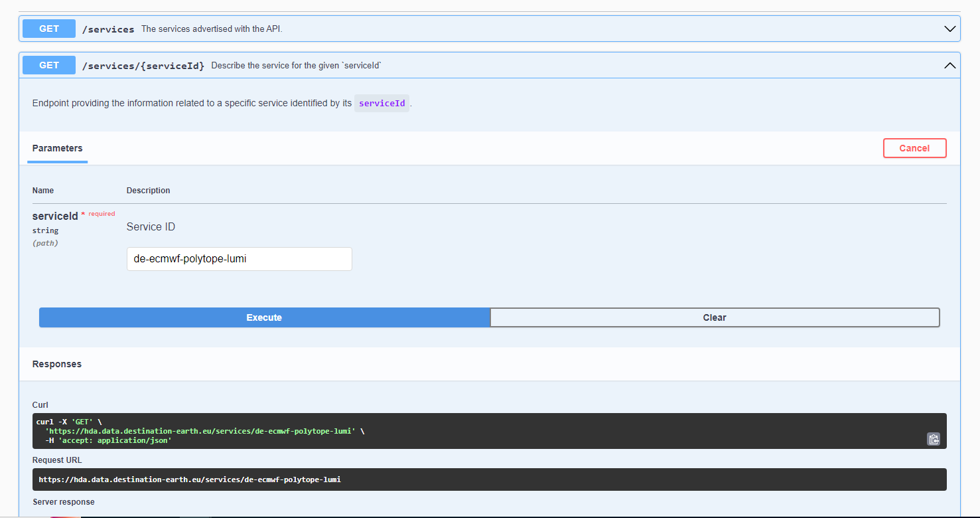Click the 'Service ID' description text
This screenshot has height=518, width=980.
(x=151, y=227)
